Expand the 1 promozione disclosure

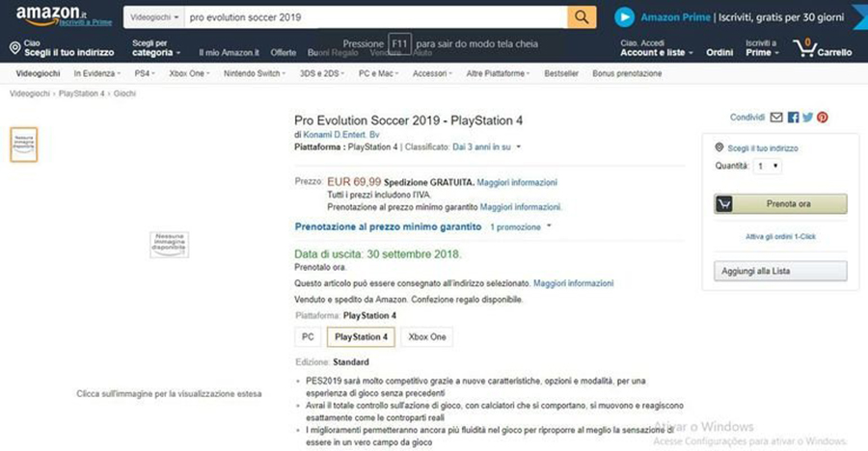point(521,226)
